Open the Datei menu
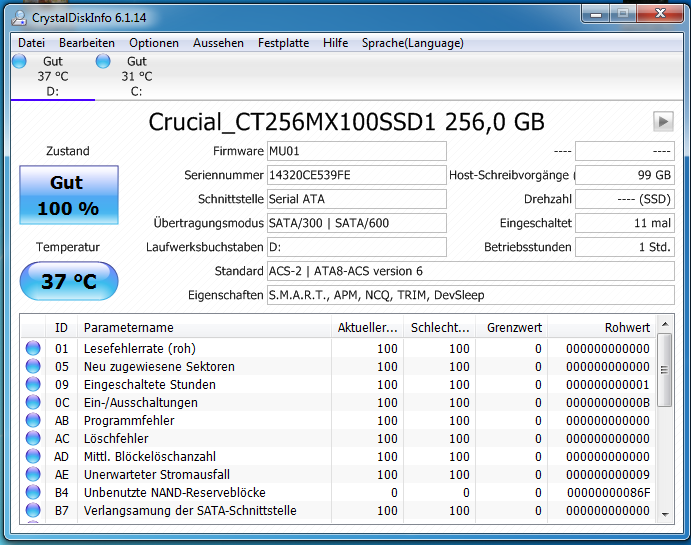 [31, 43]
